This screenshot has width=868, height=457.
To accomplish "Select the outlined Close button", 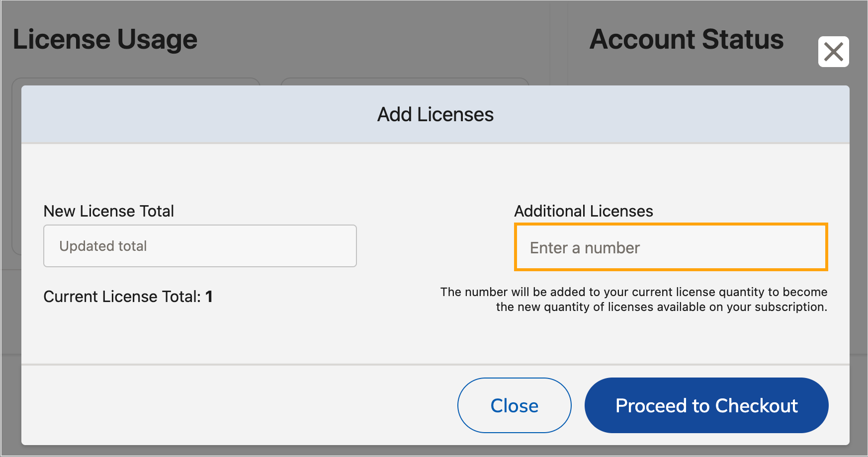I will pyautogui.click(x=514, y=405).
